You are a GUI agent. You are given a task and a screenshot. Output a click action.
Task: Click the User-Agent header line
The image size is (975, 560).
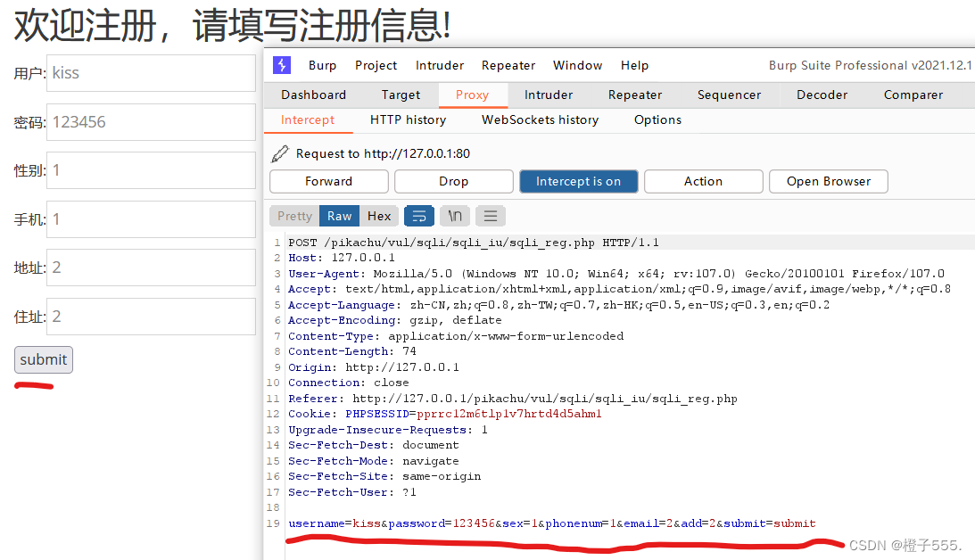pos(616,274)
